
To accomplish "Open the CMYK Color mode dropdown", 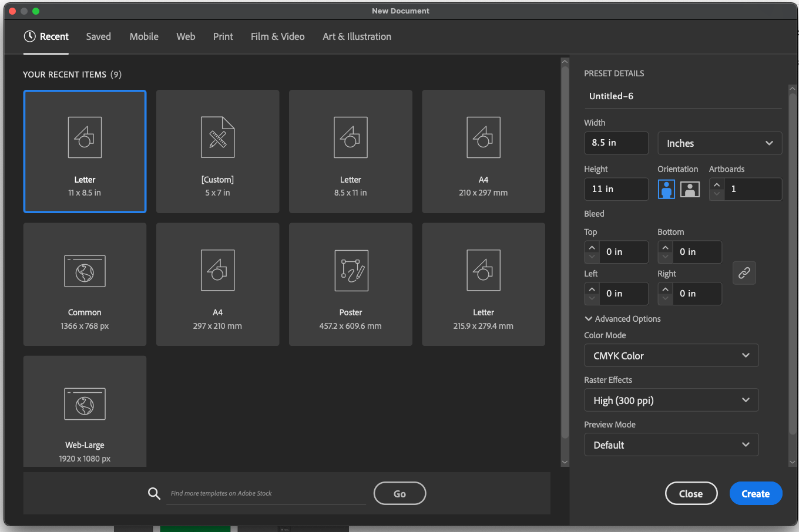I will pos(672,356).
